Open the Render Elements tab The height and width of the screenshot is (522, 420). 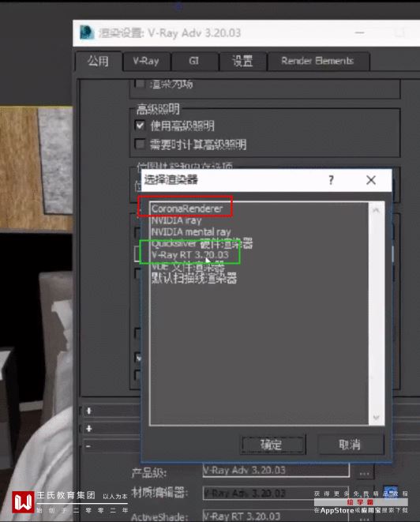point(317,61)
